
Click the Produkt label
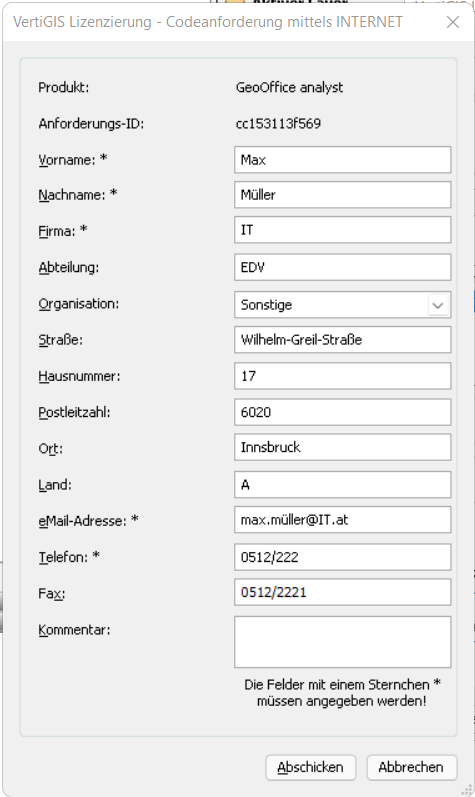[x=64, y=87]
